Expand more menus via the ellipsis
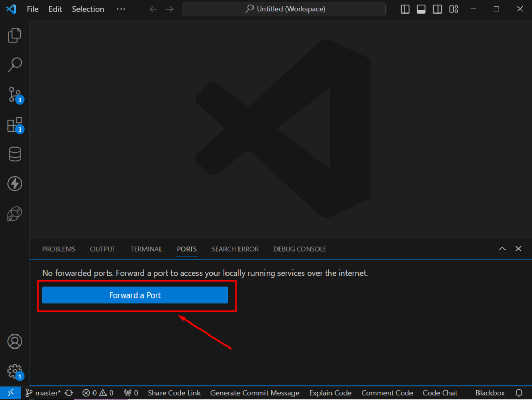 tap(121, 9)
